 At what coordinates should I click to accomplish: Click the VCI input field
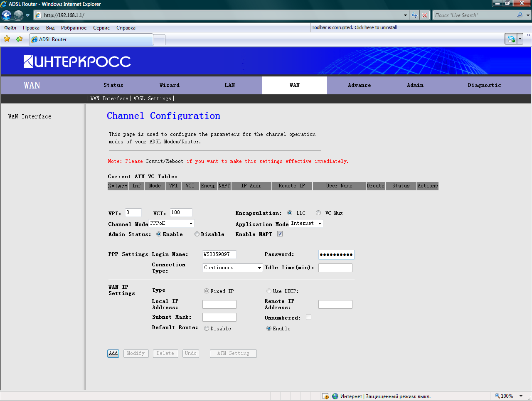tap(181, 213)
